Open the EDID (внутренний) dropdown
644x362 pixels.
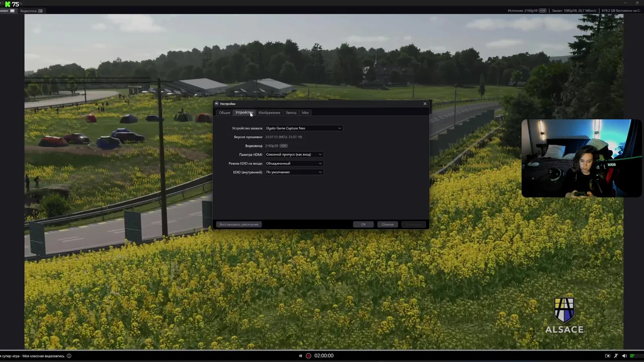pyautogui.click(x=294, y=172)
